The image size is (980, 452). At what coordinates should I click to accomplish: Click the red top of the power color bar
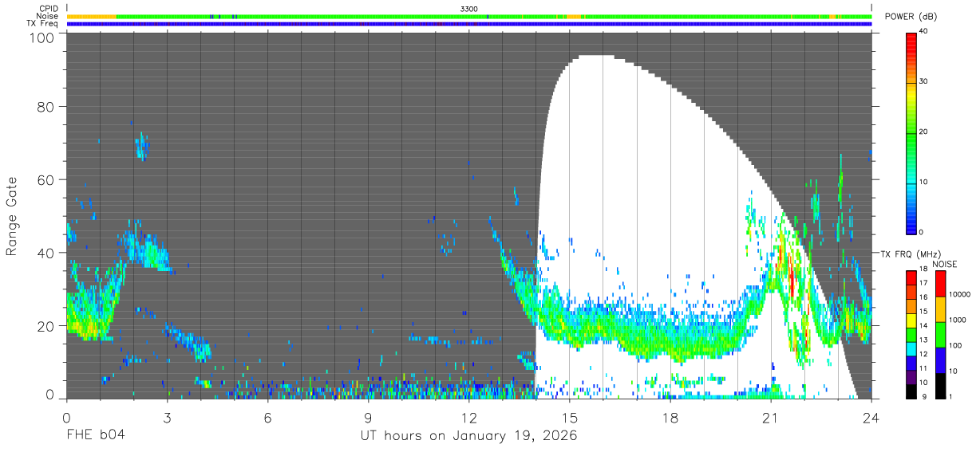(911, 40)
